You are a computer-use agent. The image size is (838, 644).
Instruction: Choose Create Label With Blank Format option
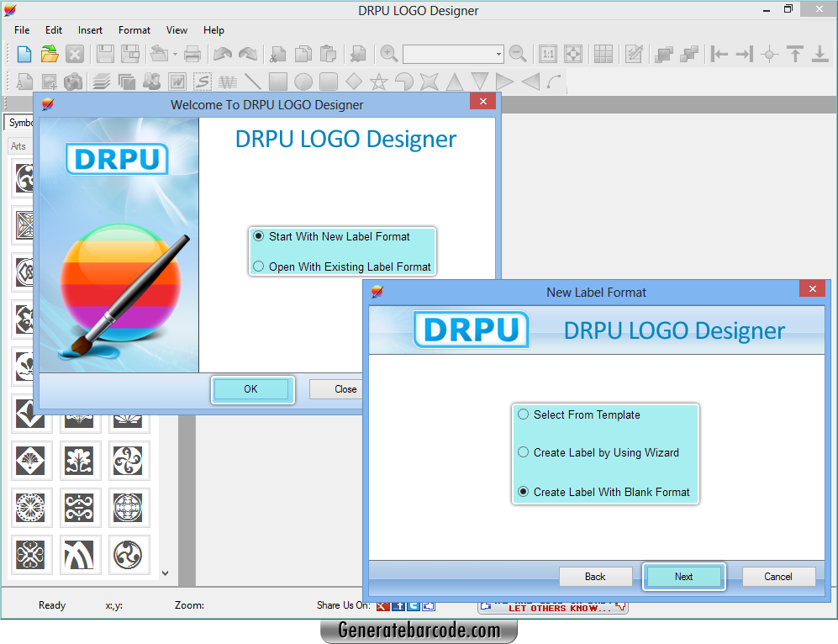click(x=523, y=492)
